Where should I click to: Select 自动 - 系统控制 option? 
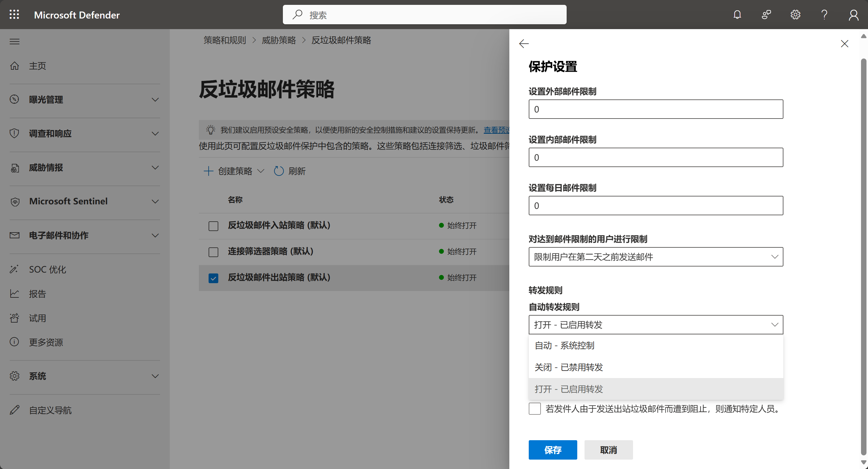click(x=656, y=345)
